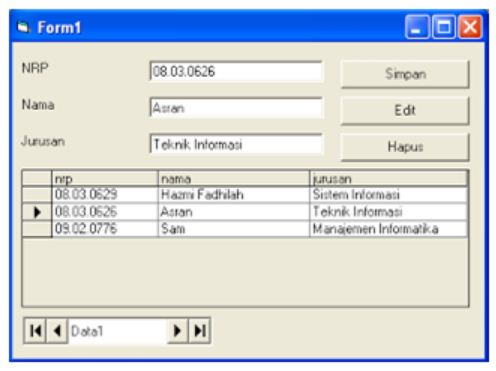Select the nrp column header
Viewport: 496px width, 371px height.
(105, 179)
